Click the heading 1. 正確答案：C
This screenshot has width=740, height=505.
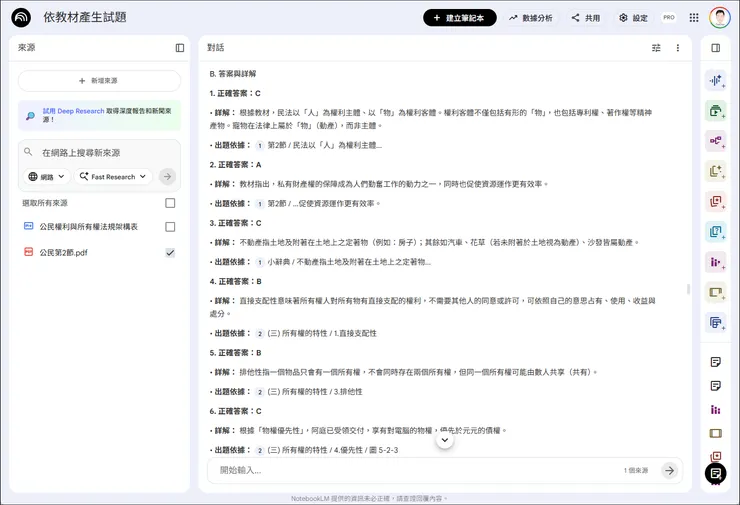235,93
